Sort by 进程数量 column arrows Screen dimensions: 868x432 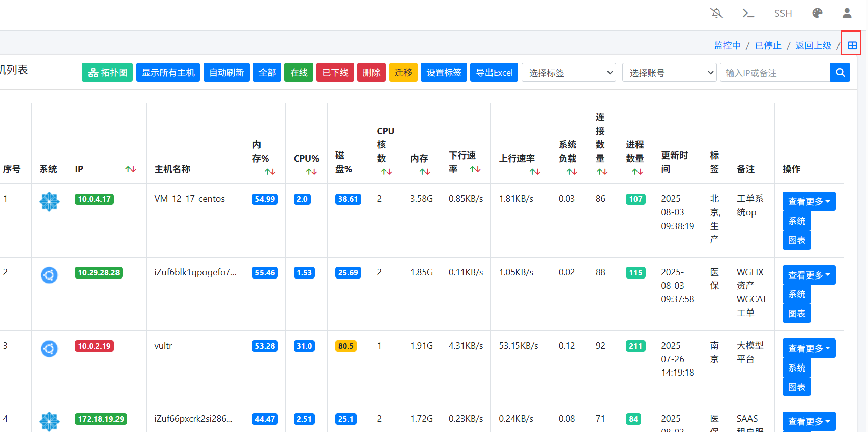pos(637,172)
